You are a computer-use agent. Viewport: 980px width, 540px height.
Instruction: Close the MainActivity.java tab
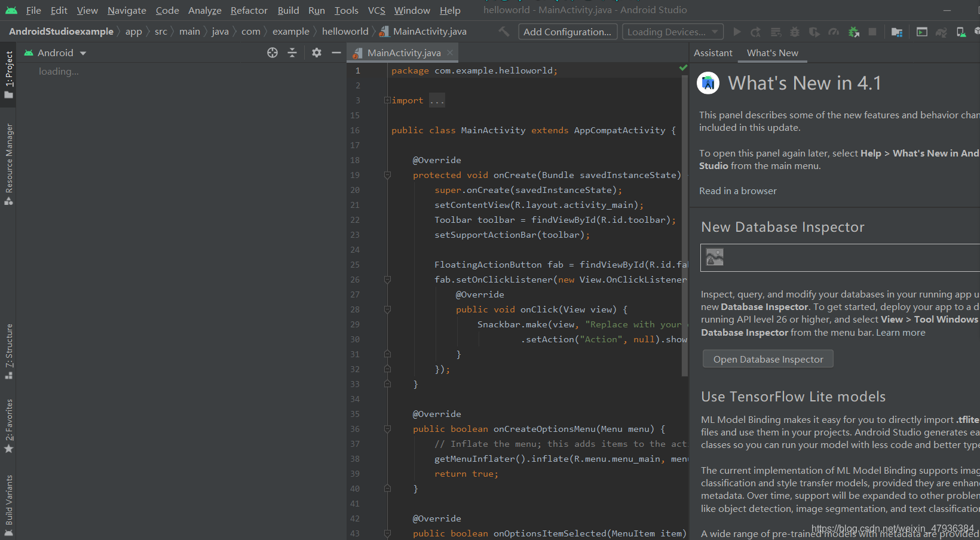450,53
